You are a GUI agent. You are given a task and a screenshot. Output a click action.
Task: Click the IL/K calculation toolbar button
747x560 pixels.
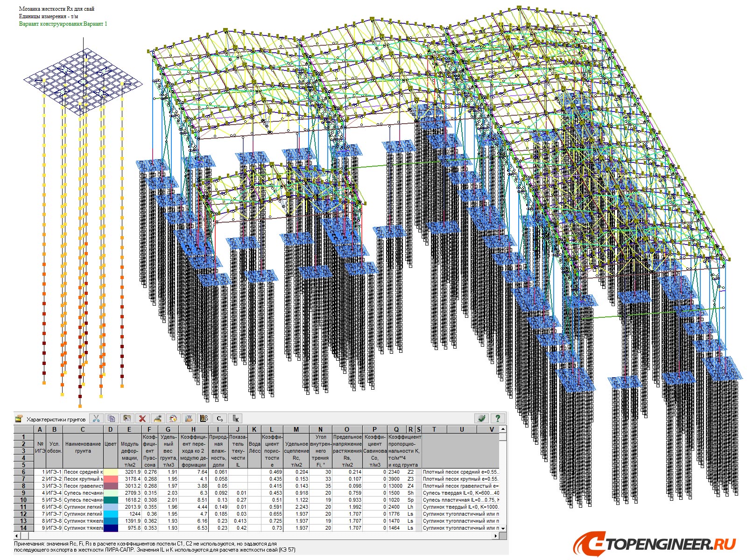coord(236,419)
